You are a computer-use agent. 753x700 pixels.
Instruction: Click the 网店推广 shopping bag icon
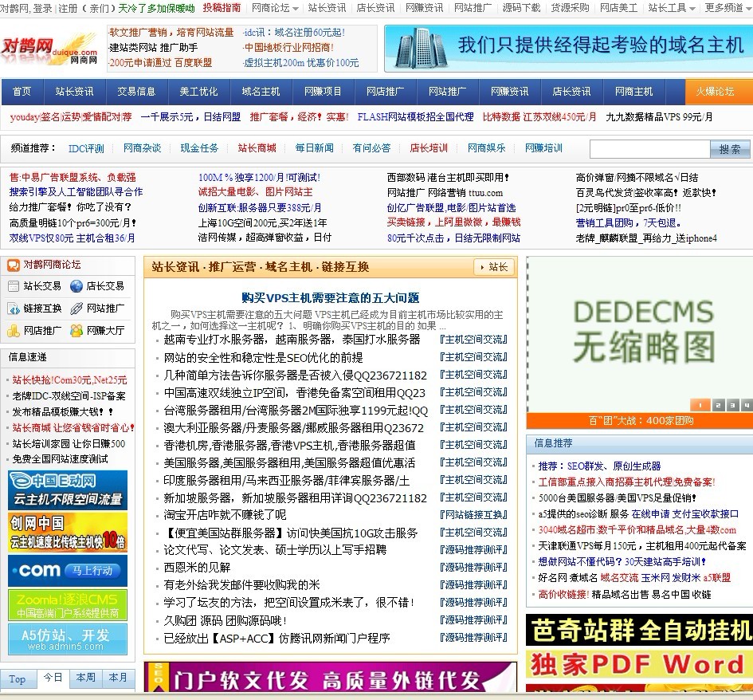tap(14, 331)
